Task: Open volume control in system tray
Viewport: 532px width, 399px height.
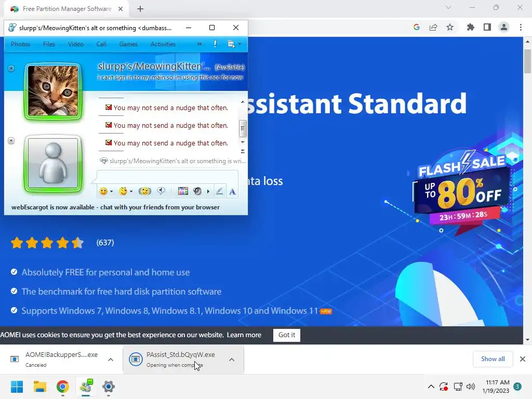Action: tap(471, 387)
